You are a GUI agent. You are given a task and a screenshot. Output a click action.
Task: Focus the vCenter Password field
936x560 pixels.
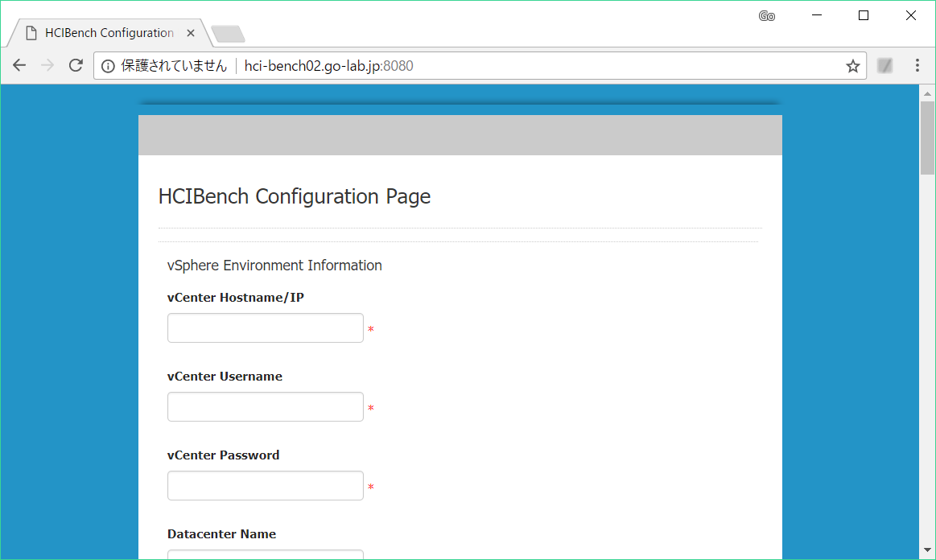[x=265, y=485]
